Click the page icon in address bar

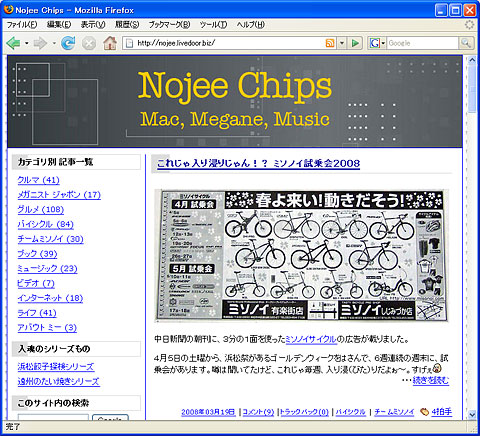130,43
